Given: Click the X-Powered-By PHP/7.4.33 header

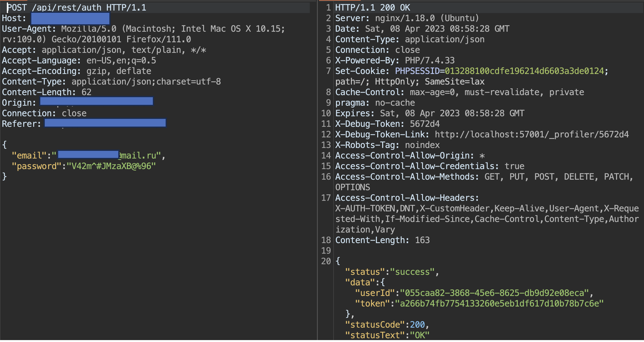Looking at the screenshot, I should [x=395, y=60].
